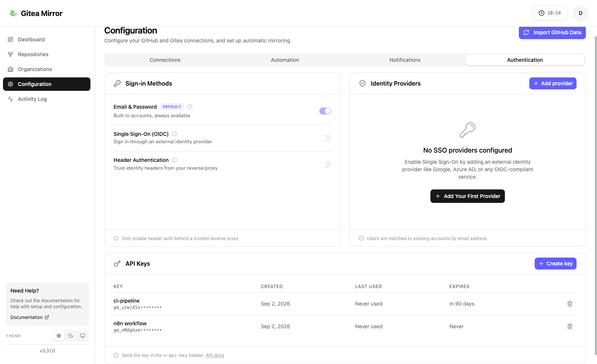Click info icon beside Single Sign-On (OIDC)
Screen dimensions: 597x364
click(x=174, y=134)
